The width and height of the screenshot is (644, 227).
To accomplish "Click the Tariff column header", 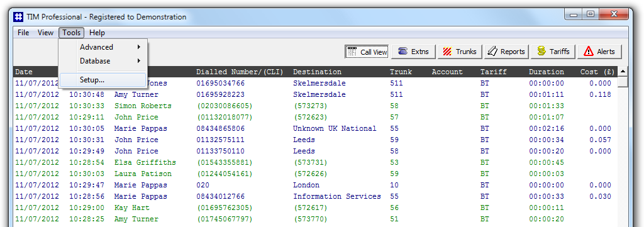I will [493, 72].
